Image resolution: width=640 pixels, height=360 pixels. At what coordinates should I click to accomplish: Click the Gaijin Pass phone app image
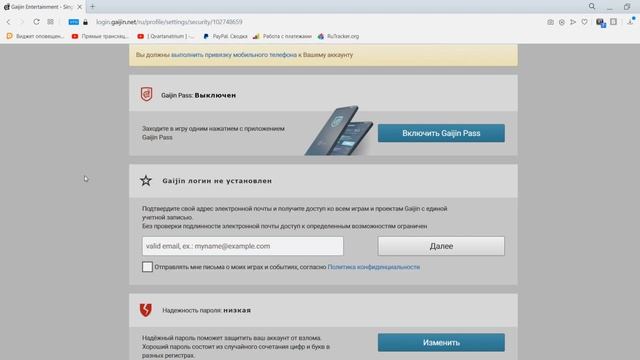pos(339,131)
